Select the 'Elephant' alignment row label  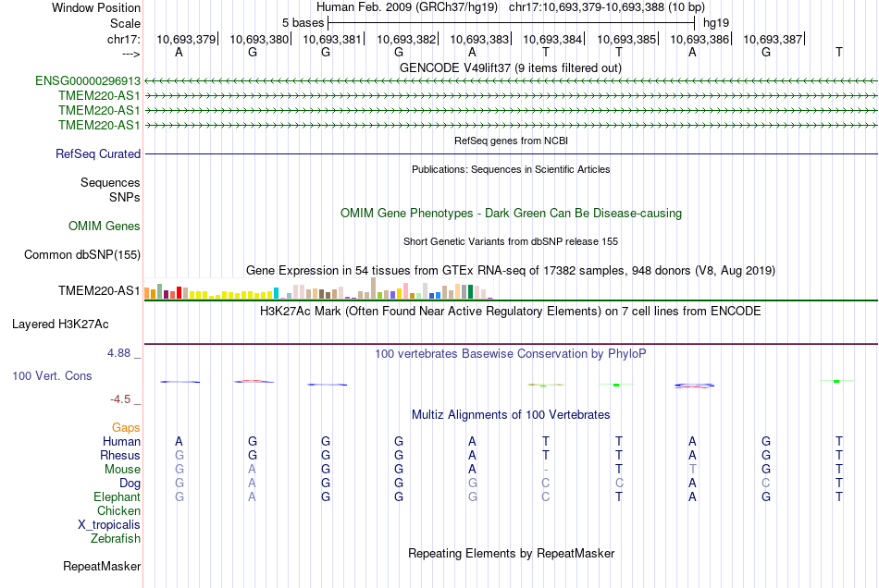[x=117, y=497]
